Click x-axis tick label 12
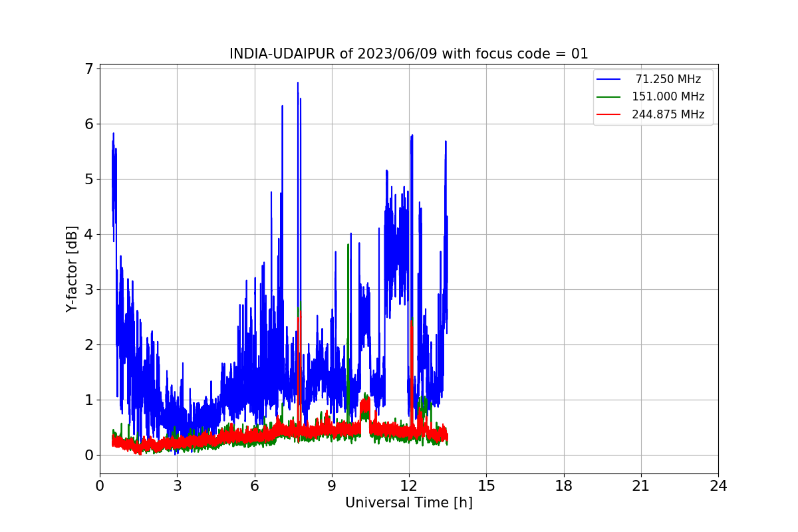The image size is (798, 532). tap(409, 486)
